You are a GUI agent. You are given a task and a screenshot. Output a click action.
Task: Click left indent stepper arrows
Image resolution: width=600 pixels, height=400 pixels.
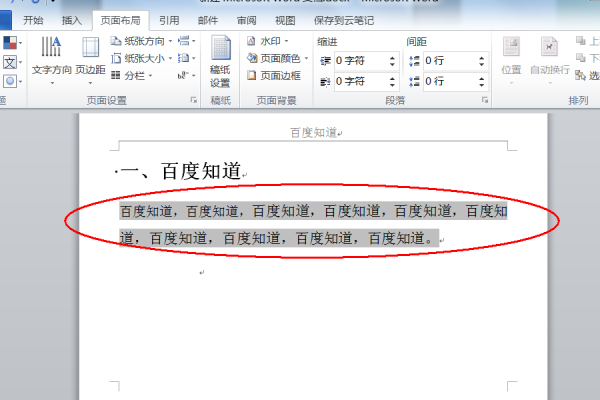pos(392,61)
